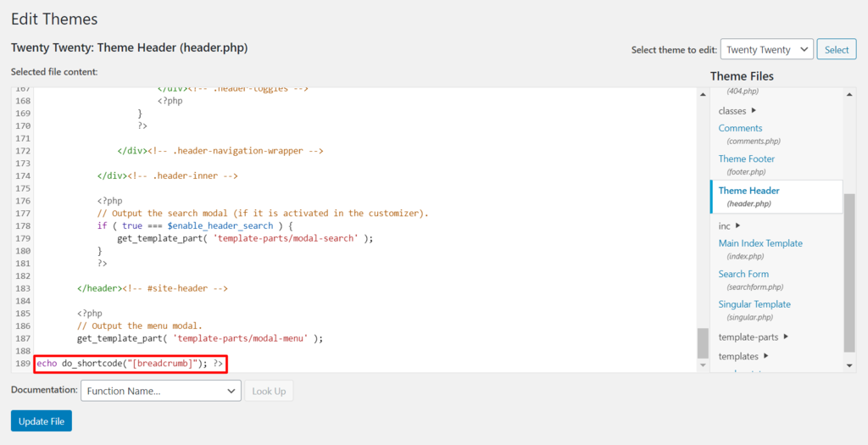The image size is (868, 445).
Task: Open the Singular Template file
Action: click(754, 304)
